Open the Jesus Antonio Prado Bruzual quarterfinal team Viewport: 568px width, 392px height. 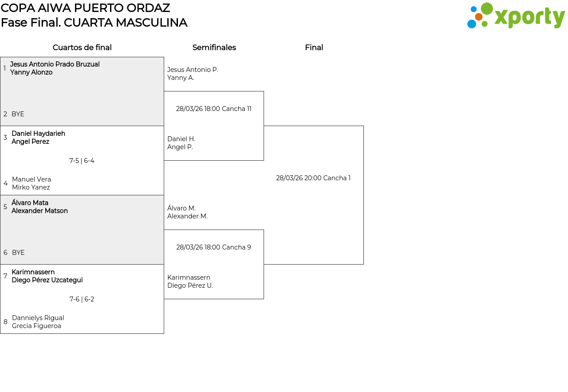pos(55,68)
